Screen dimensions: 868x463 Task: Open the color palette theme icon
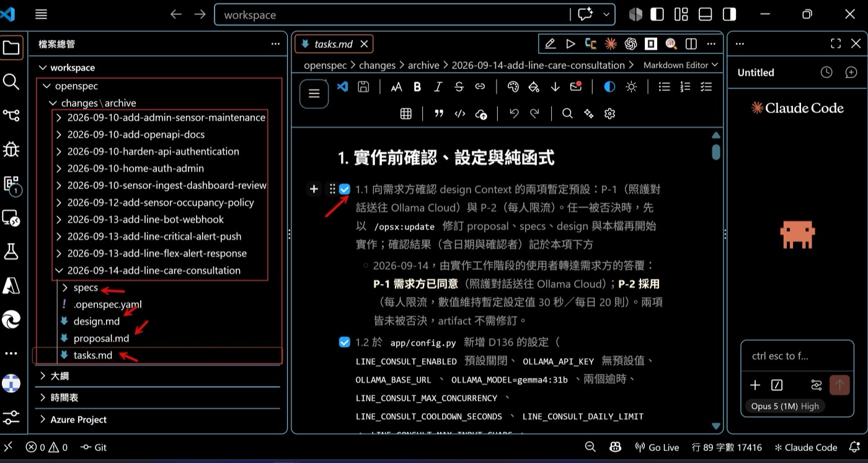click(x=513, y=87)
